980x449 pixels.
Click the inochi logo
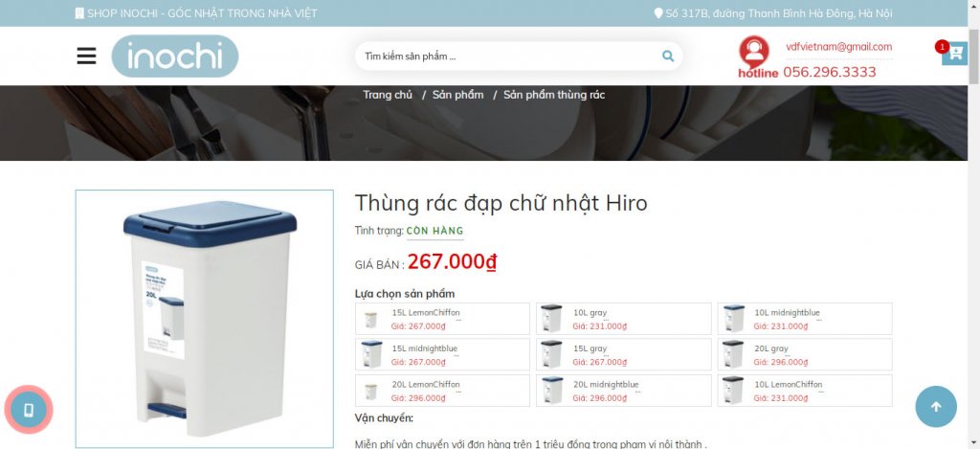pyautogui.click(x=175, y=56)
